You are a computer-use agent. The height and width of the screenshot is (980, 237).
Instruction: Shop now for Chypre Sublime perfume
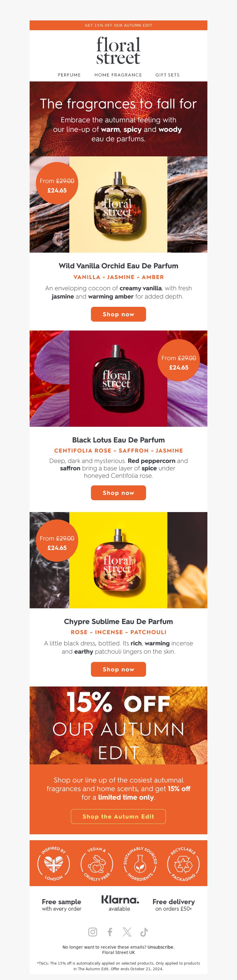118,669
